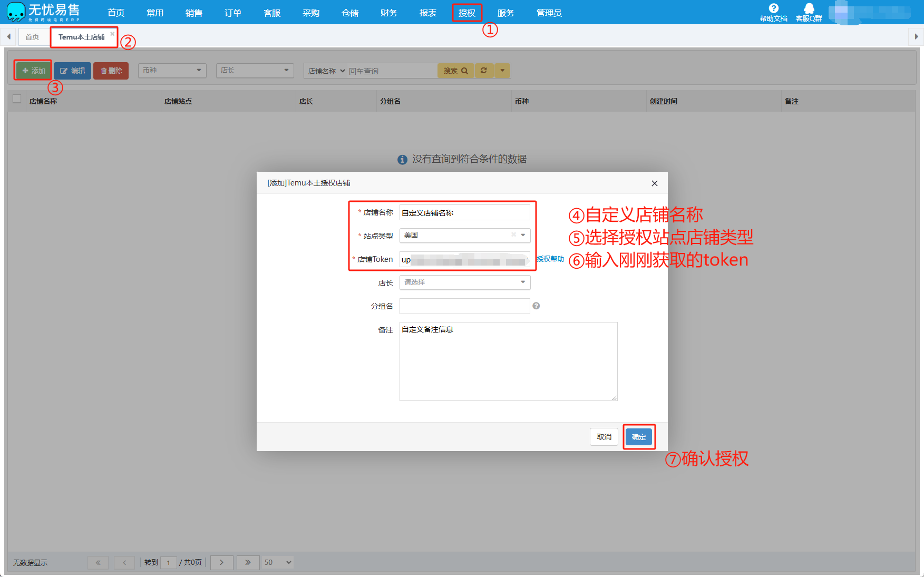The width and height of the screenshot is (924, 577).
Task: Open the 订单 menu
Action: (233, 13)
